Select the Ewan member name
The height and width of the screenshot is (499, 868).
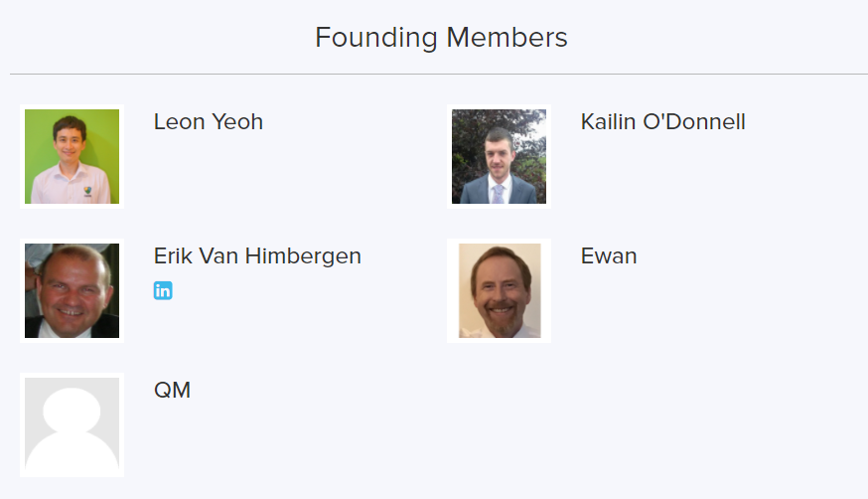(x=608, y=255)
